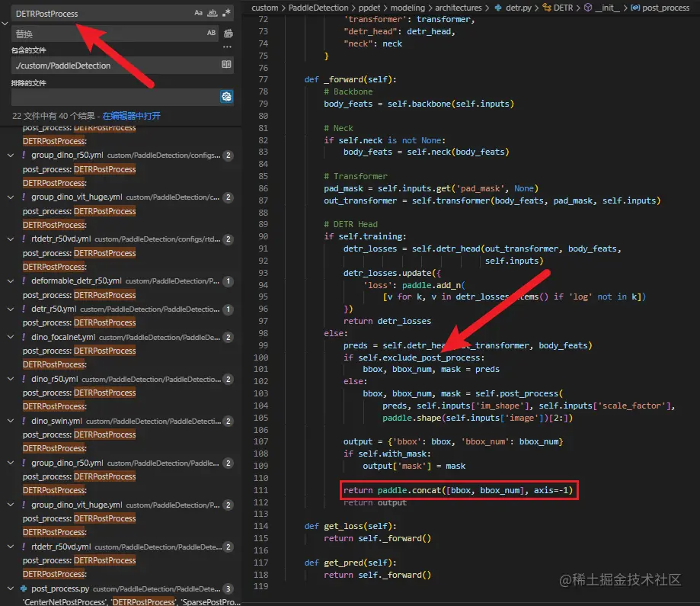Collapse the replace field using left chevron
The width and height of the screenshot is (700, 606).
[x=5, y=23]
